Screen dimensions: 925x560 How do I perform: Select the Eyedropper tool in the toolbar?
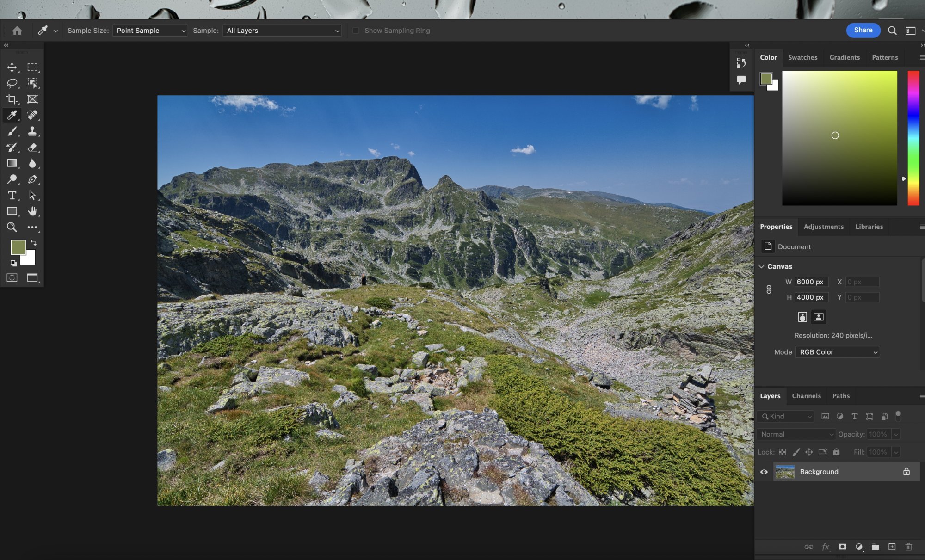pyautogui.click(x=12, y=115)
